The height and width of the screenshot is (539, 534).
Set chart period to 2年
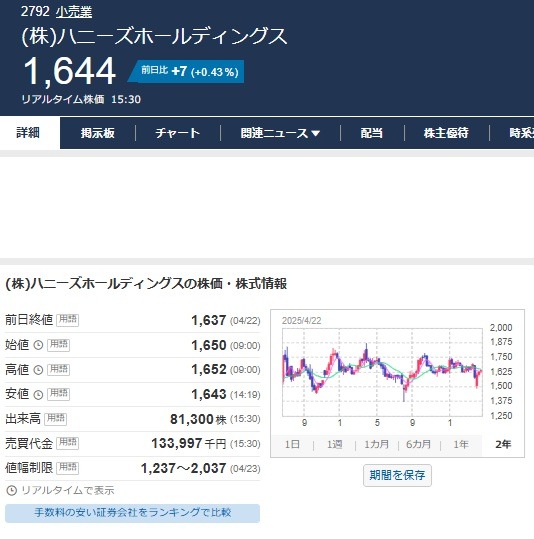tap(503, 444)
